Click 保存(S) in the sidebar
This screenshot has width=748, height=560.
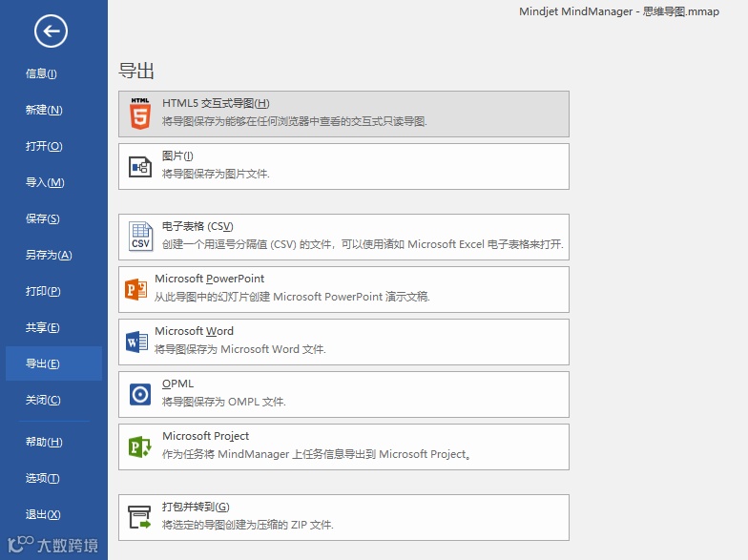pyautogui.click(x=42, y=218)
